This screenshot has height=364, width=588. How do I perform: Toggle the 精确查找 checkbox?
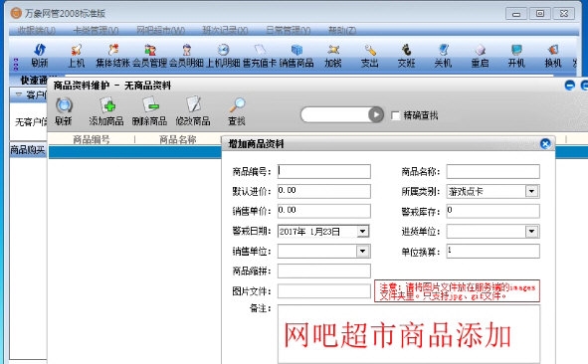point(395,115)
